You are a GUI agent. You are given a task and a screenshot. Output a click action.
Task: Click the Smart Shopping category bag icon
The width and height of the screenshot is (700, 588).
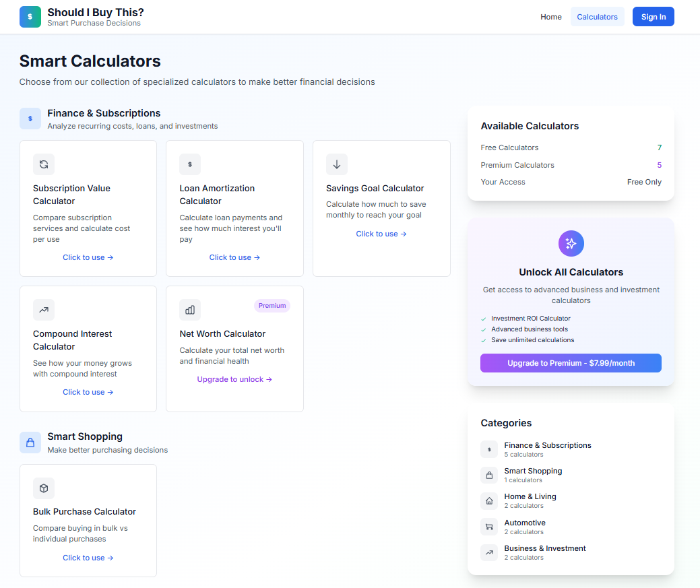coord(489,475)
